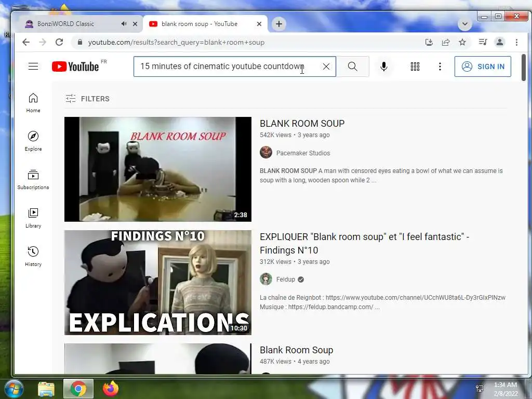Open the Windows Start orb
The height and width of the screenshot is (399, 532).
[14, 389]
